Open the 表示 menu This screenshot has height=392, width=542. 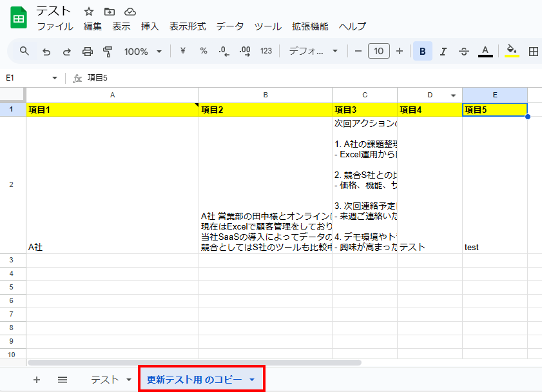(121, 26)
